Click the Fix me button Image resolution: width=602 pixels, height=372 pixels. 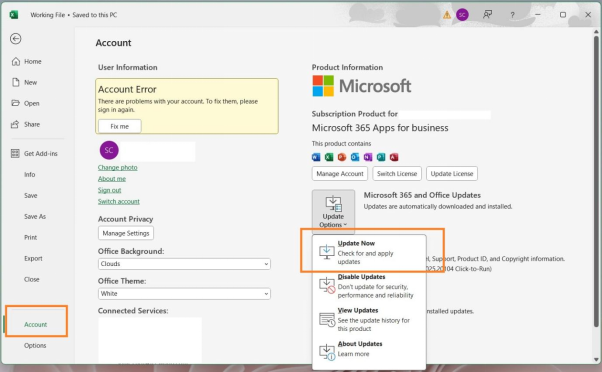[120, 126]
